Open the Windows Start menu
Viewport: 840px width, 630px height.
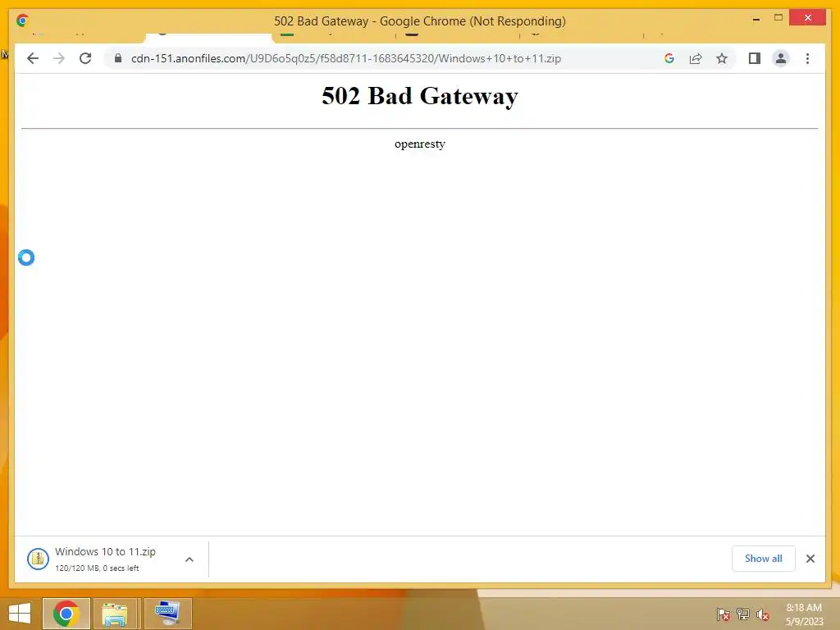coord(20,614)
